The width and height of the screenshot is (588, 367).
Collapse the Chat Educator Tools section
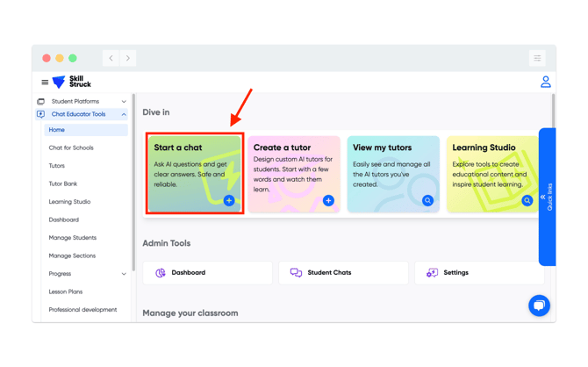(124, 115)
